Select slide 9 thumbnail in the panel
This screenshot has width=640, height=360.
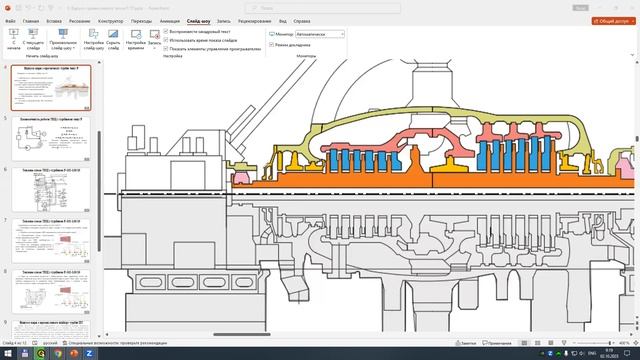click(x=51, y=329)
